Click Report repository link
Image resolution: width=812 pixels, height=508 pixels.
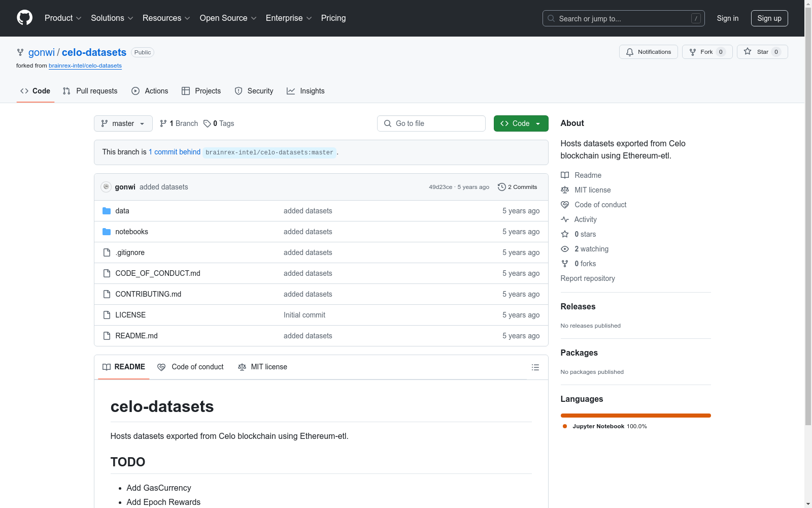pyautogui.click(x=588, y=278)
